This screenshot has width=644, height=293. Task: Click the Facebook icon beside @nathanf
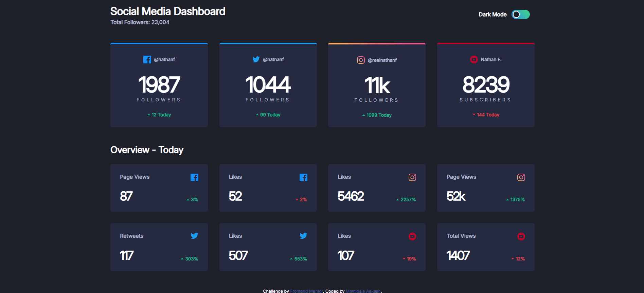pos(147,60)
